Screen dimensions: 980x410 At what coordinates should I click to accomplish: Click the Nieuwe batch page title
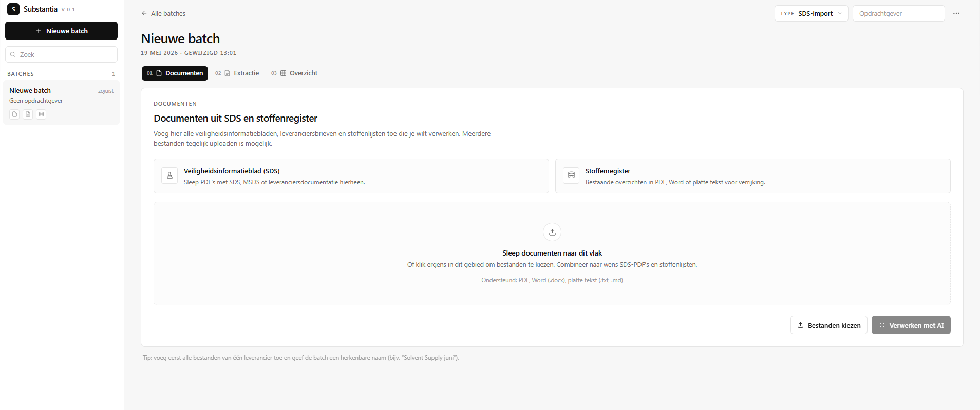point(180,38)
